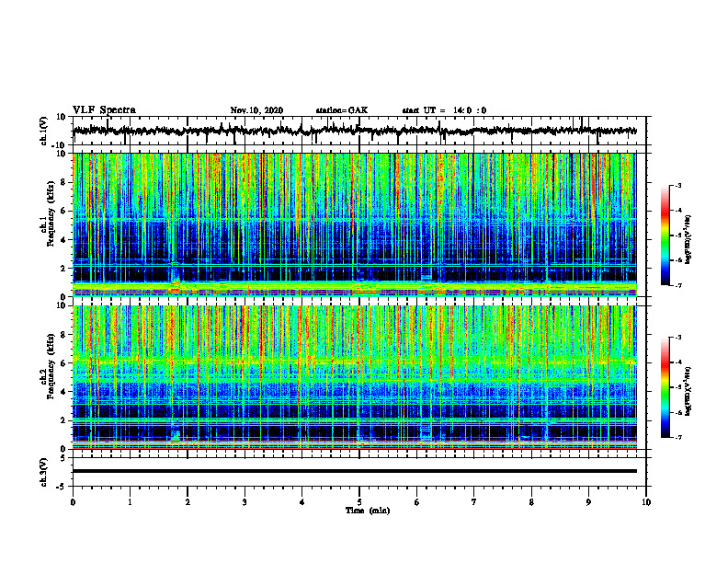
Task: Click the ch.2 spectrogram "8" kHz tick label
Action: 63,335
